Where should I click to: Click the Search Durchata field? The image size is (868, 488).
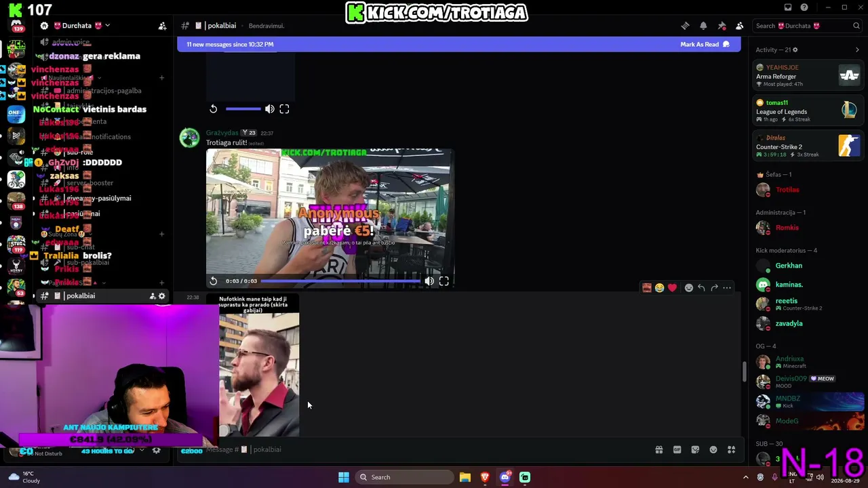coord(808,26)
